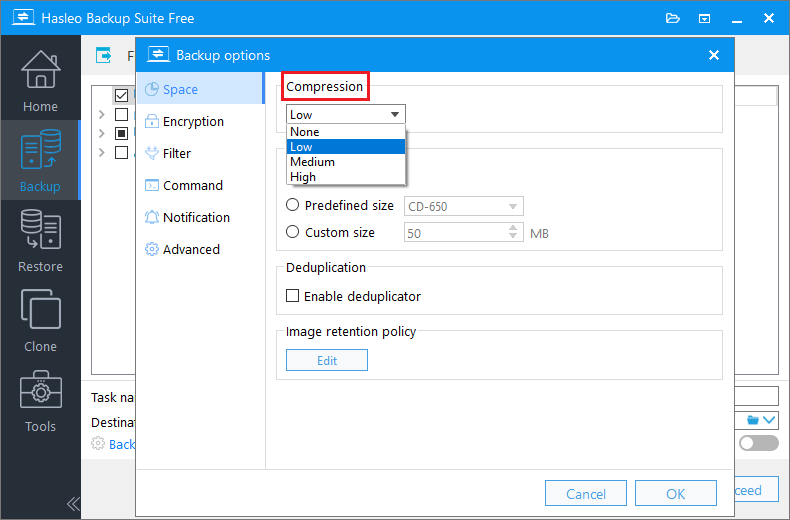
Task: Close the Backup options dialog
Action: point(713,56)
